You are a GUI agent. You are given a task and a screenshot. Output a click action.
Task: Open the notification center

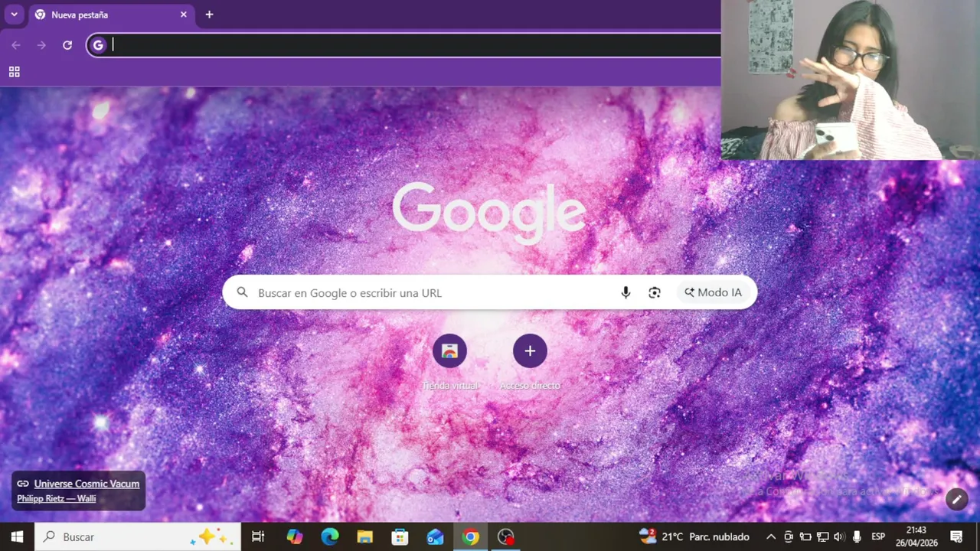click(956, 537)
